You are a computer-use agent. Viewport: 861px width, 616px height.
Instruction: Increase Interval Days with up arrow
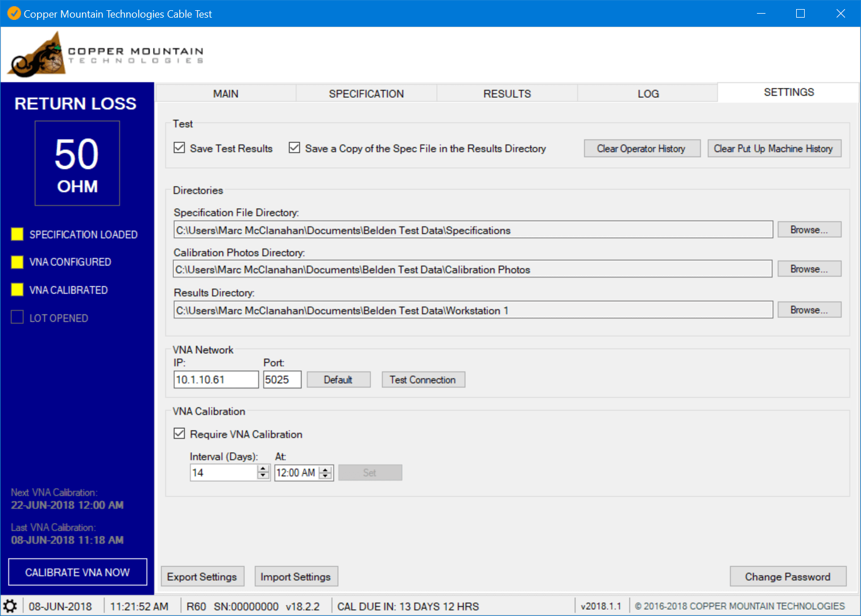click(x=263, y=469)
